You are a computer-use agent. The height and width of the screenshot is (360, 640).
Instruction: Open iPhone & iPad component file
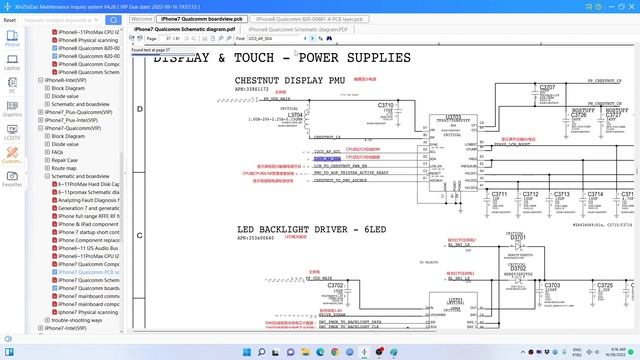85,224
